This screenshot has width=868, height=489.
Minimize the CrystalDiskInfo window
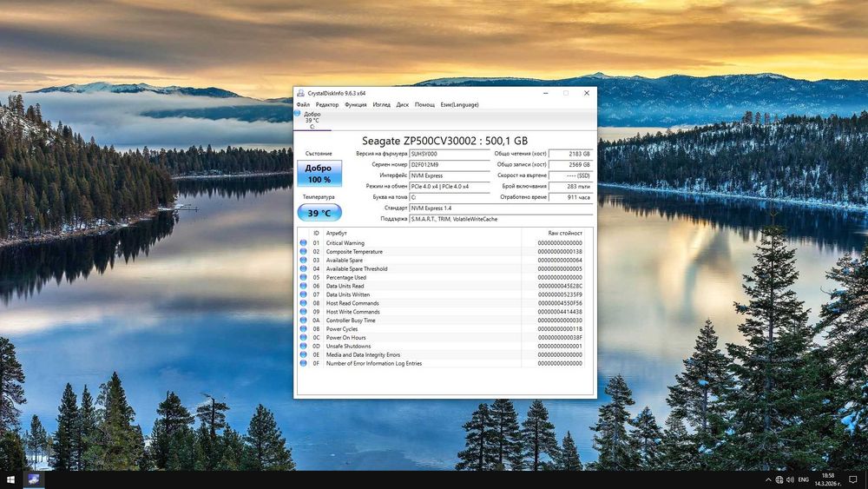point(546,93)
